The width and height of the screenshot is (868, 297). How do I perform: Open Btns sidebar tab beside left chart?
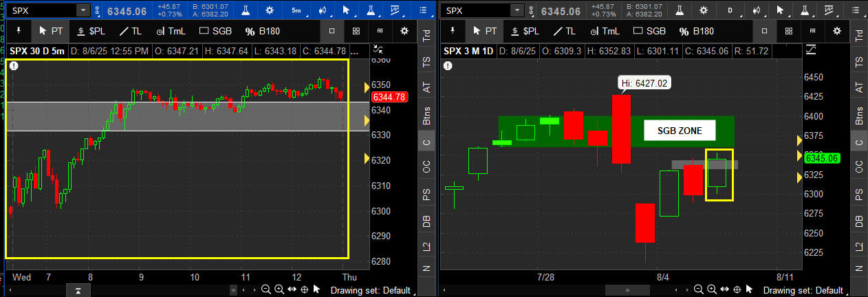pyautogui.click(x=426, y=115)
